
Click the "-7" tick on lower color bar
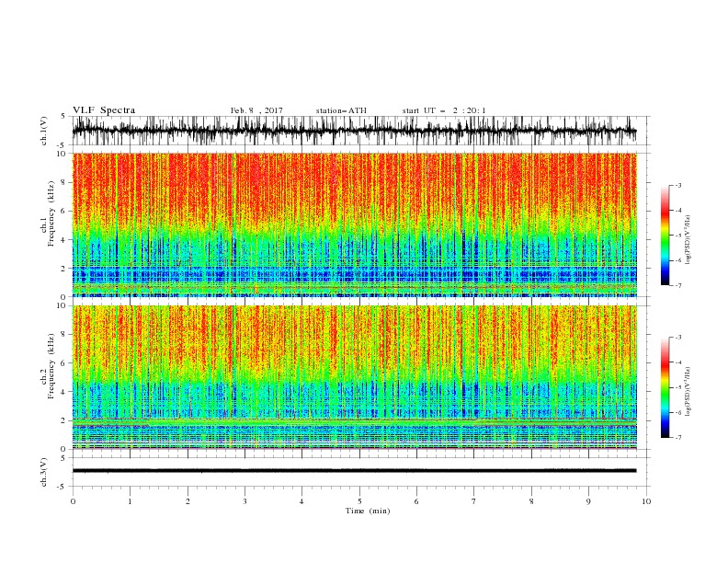tap(677, 438)
